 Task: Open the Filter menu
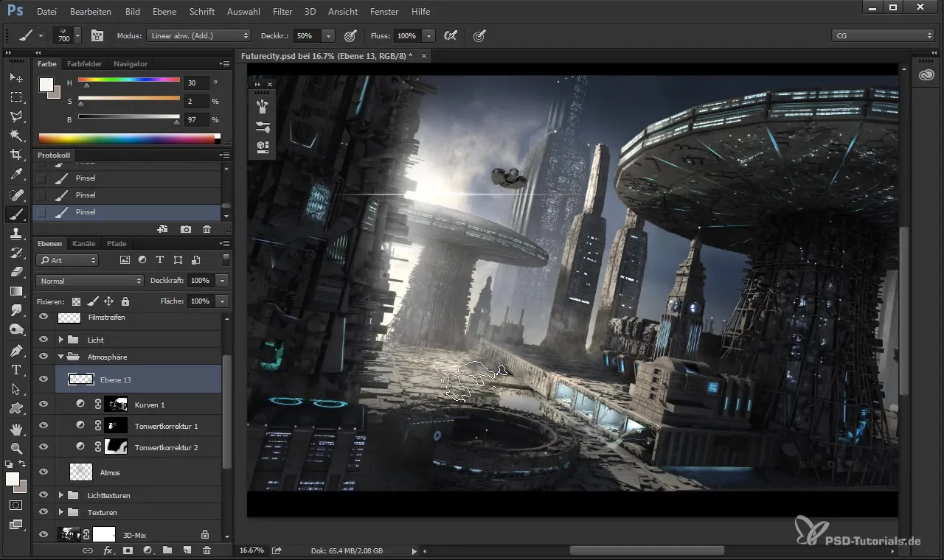pyautogui.click(x=282, y=12)
